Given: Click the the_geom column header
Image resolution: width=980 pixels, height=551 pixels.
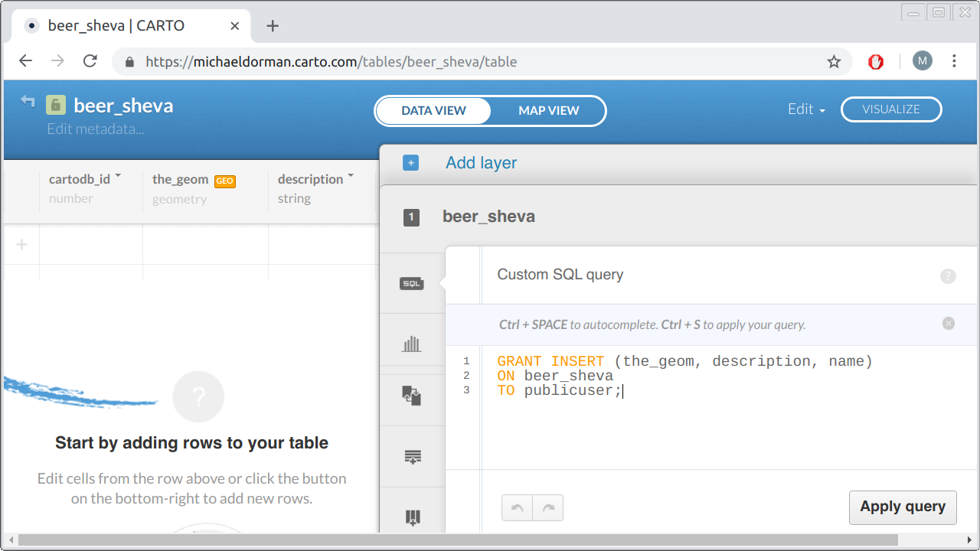Looking at the screenshot, I should [180, 179].
